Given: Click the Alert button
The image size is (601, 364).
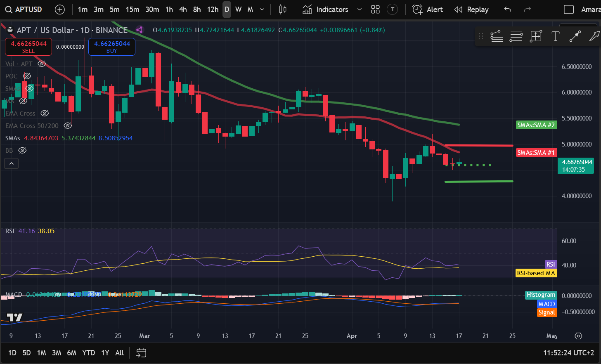Looking at the screenshot, I should click(428, 9).
